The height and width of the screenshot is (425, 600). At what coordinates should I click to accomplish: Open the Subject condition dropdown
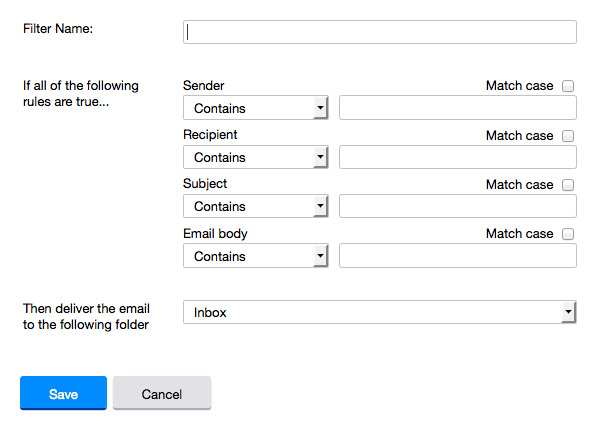tap(256, 206)
